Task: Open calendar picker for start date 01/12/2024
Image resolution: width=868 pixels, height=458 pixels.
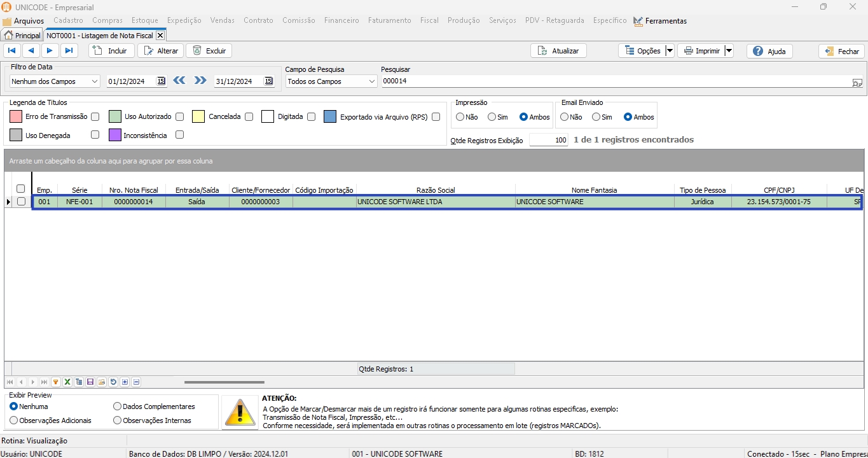Action: coord(161,81)
